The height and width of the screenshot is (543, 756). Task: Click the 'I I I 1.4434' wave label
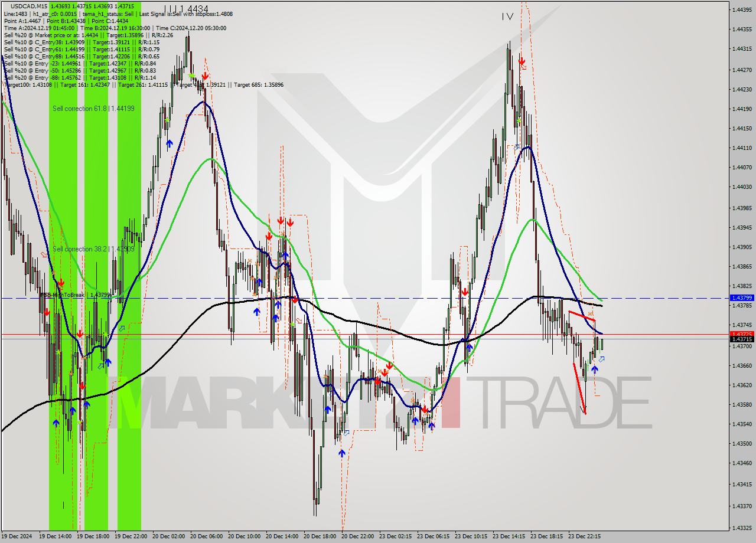point(186,9)
